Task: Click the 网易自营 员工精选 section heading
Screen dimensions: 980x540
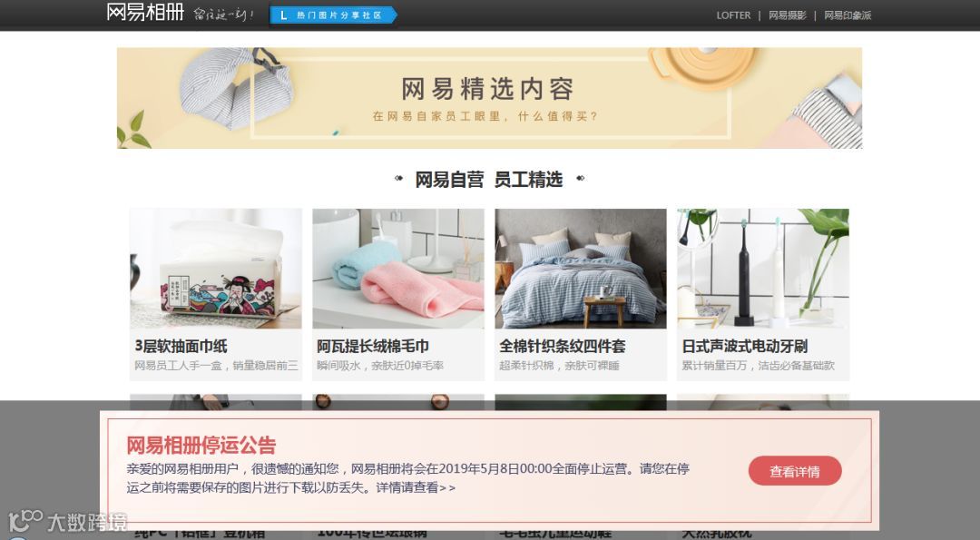Action: (x=489, y=180)
